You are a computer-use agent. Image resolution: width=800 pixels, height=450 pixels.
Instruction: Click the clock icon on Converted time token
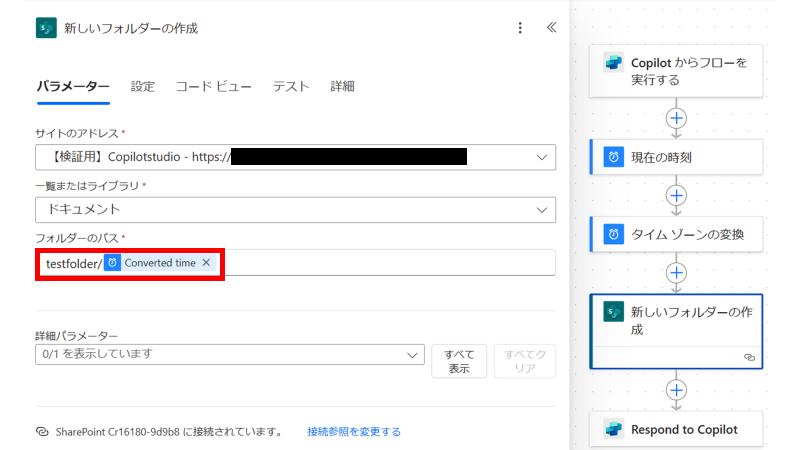[112, 263]
